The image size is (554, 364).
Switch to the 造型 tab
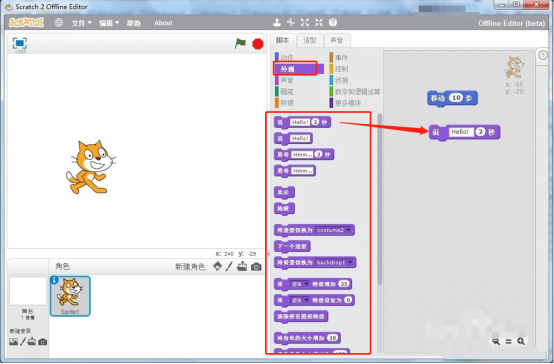[310, 40]
